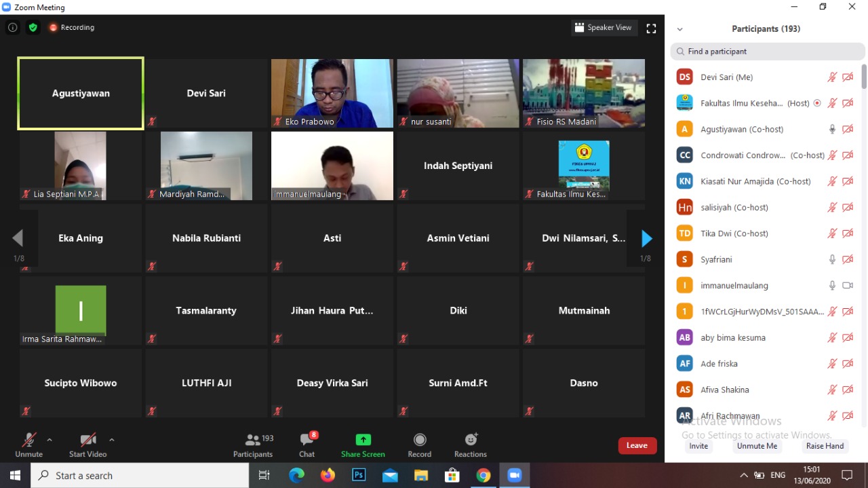Open the Chat panel
Image resolution: width=868 pixels, height=488 pixels.
coord(307,445)
